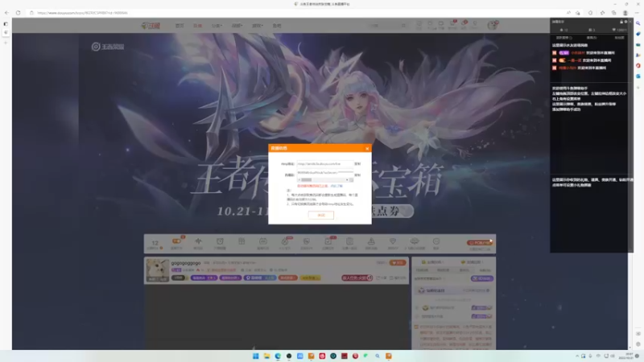
Task: Click the orange heart follow button
Action: [397, 263]
